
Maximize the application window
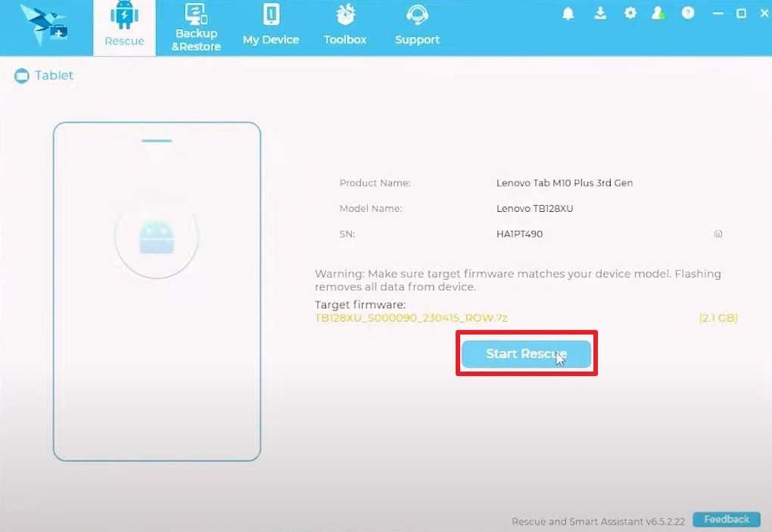[x=741, y=14]
